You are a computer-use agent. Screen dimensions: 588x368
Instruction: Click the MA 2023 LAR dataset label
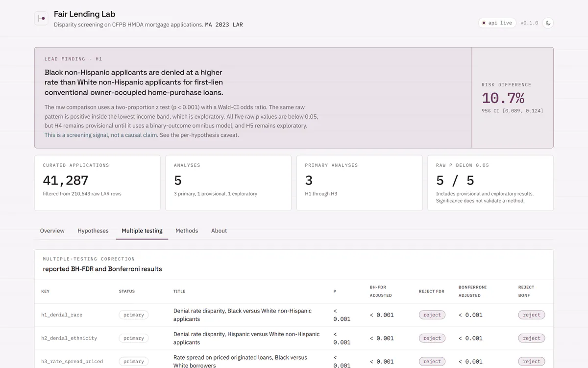[x=224, y=25]
